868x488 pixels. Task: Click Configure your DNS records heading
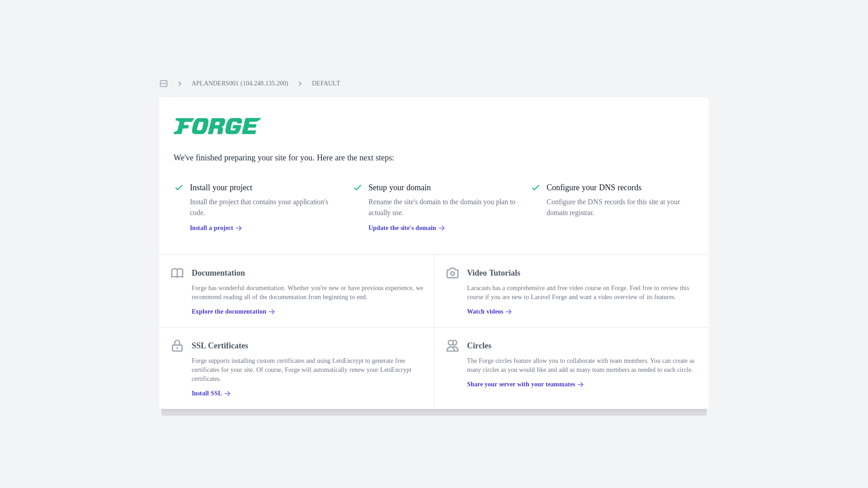click(594, 188)
